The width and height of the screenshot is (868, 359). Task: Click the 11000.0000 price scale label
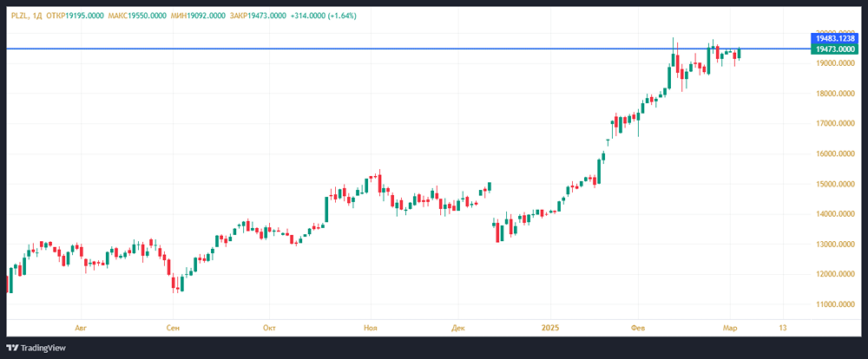point(832,304)
